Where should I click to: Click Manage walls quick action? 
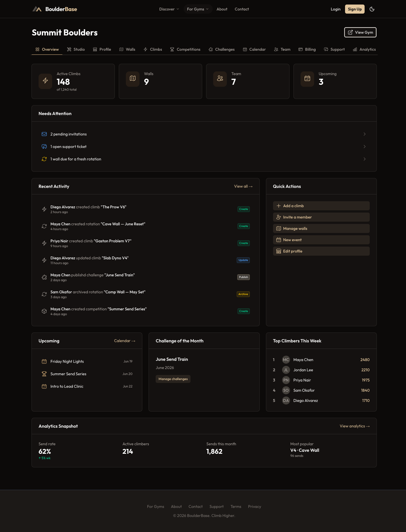pos(321,228)
